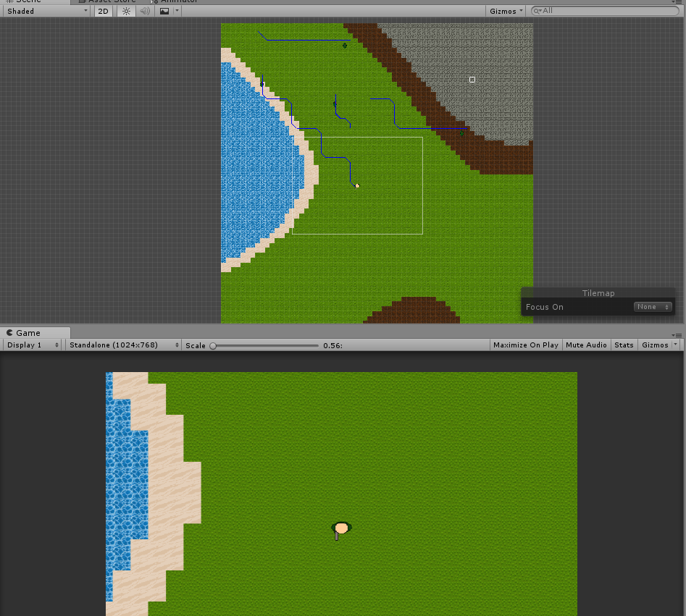Click the player character in Game view
686x616 pixels.
click(340, 529)
